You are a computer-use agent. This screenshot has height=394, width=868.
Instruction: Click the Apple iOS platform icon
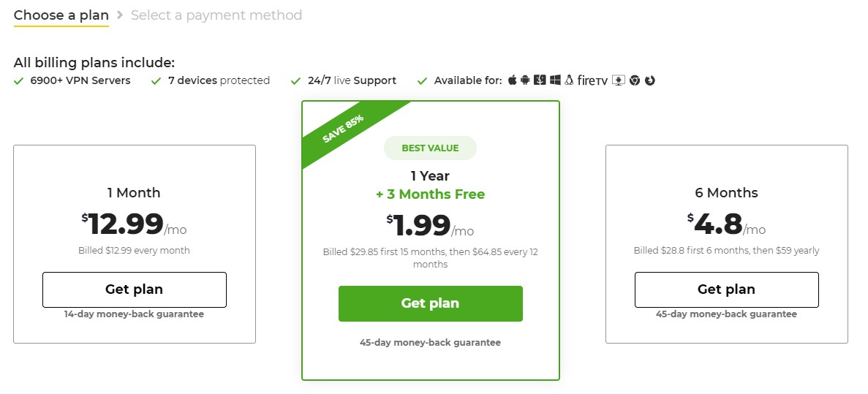pyautogui.click(x=512, y=80)
